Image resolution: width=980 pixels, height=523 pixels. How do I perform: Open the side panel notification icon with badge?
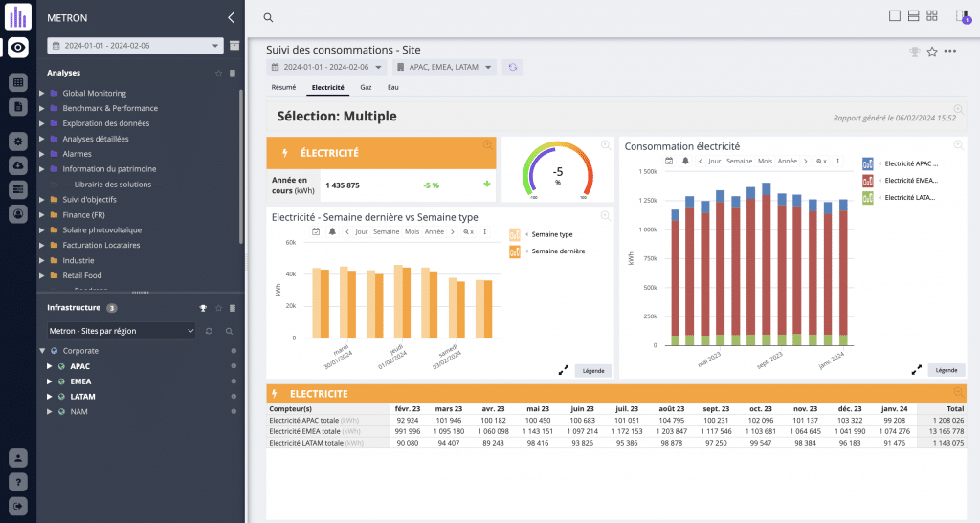[x=963, y=17]
